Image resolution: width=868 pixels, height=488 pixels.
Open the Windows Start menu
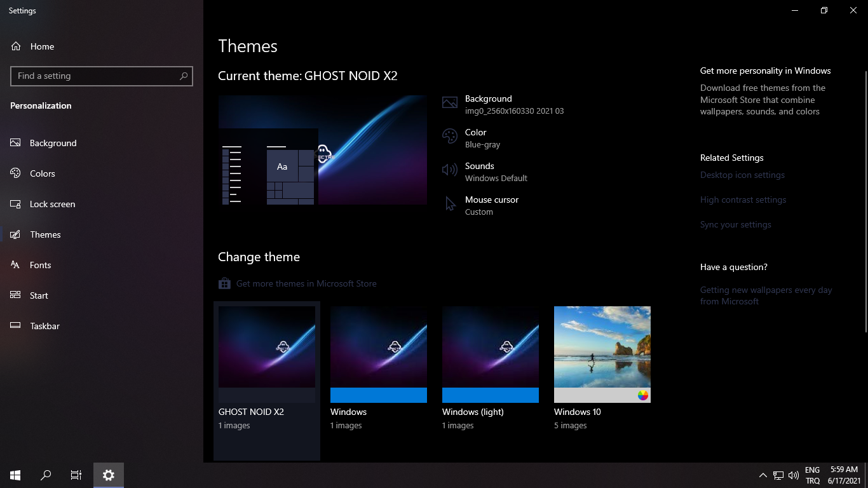click(x=15, y=475)
